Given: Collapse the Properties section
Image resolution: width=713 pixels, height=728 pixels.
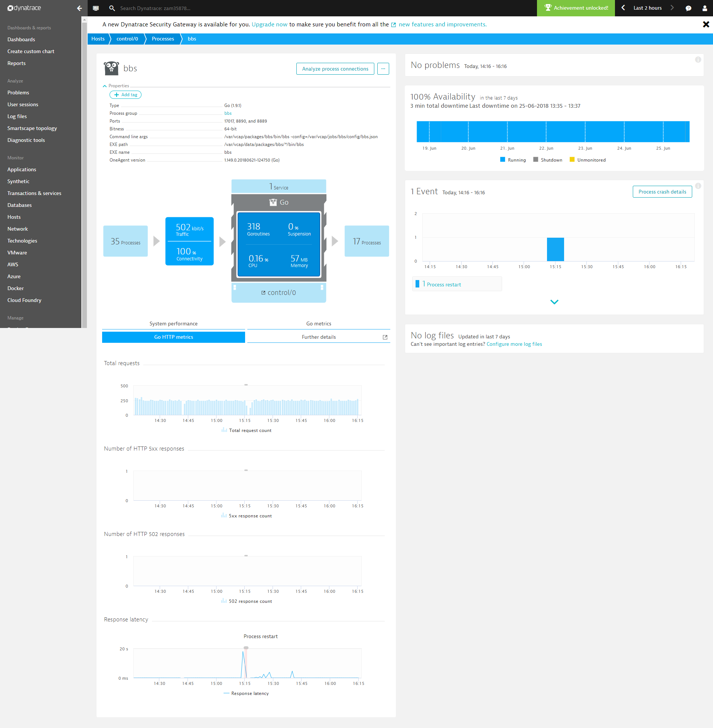Looking at the screenshot, I should (105, 86).
